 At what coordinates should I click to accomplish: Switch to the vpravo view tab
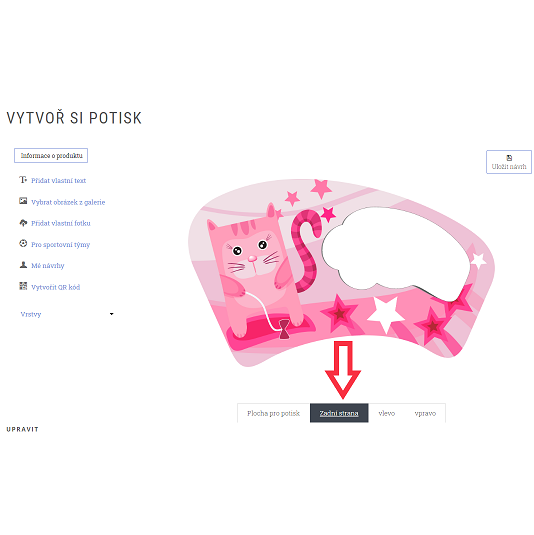pos(425,413)
